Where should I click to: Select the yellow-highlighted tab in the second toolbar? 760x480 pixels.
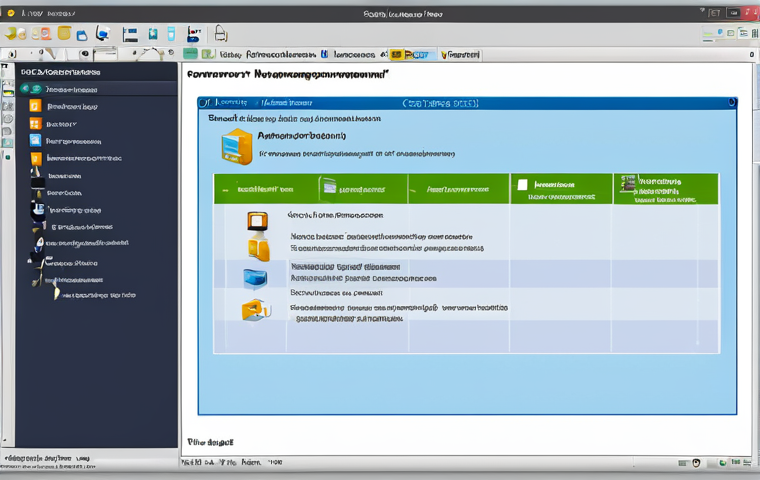click(411, 54)
